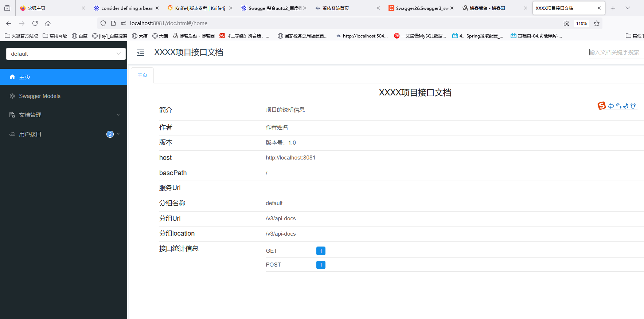Screen dimensions: 644x319
Task: Open 博客后台 - 博客园 bookmark
Action: point(194,36)
